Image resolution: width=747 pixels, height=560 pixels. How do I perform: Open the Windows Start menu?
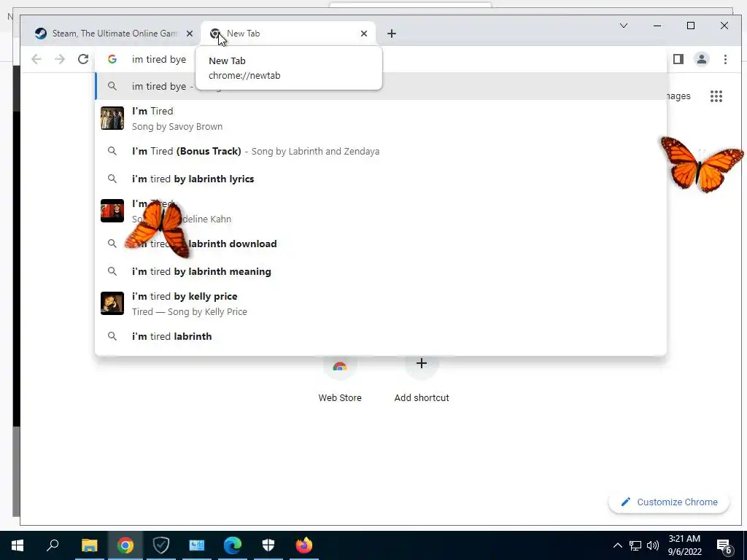pos(18,545)
